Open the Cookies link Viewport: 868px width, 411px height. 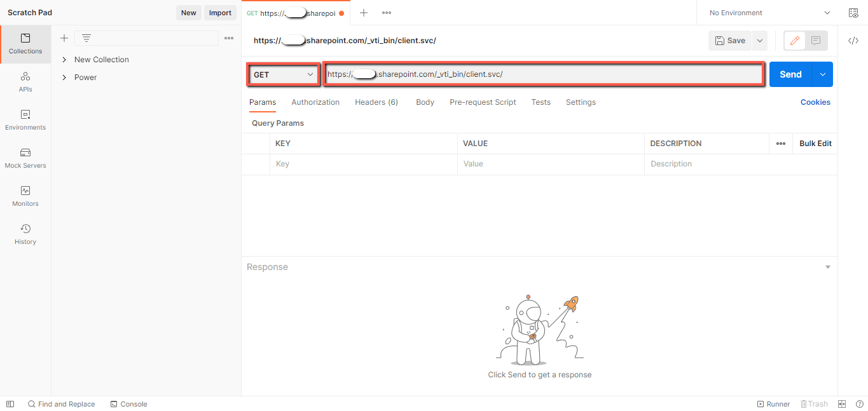pyautogui.click(x=815, y=102)
